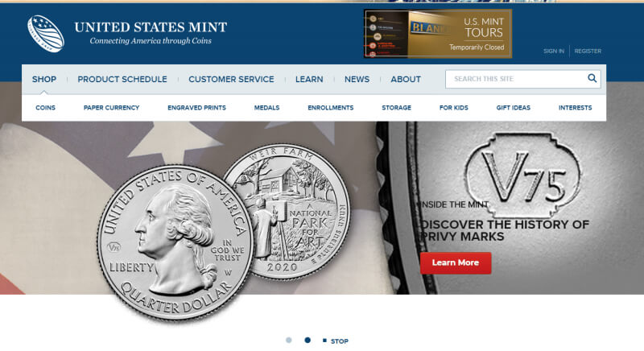Image resolution: width=644 pixels, height=351 pixels.
Task: Select the first carousel slide dot
Action: (289, 340)
